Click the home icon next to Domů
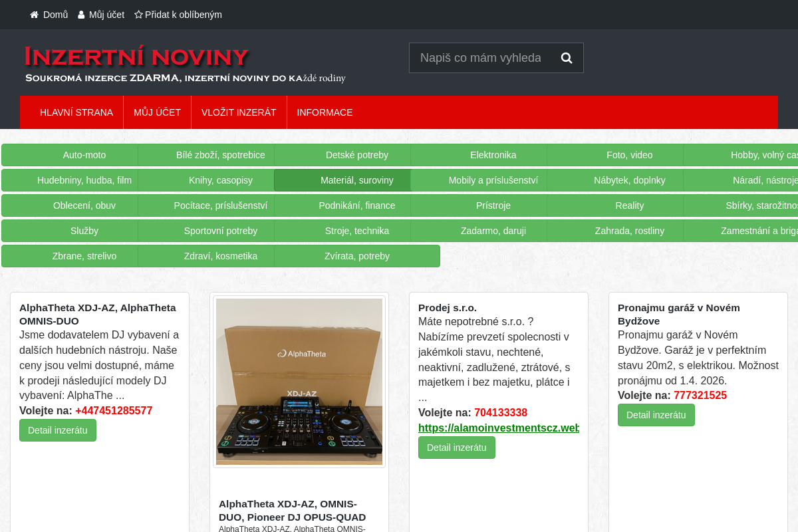Screen dimensions: 798x532 [33, 14]
